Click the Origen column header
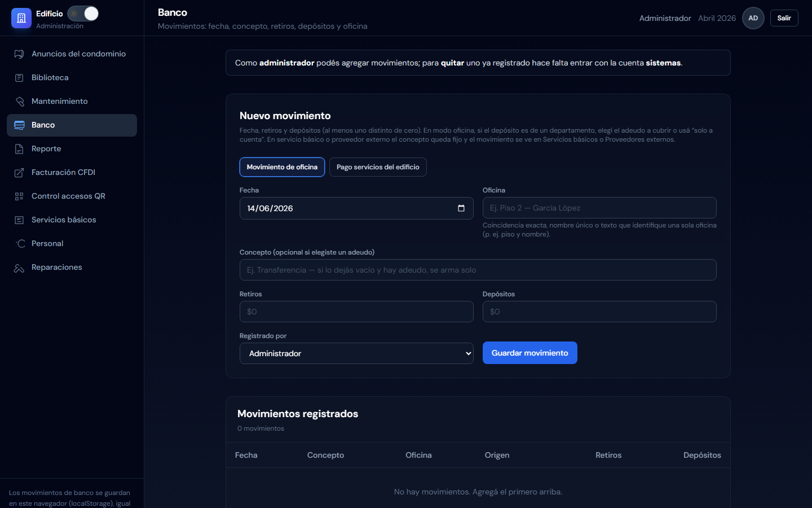This screenshot has width=812, height=508. (497, 455)
